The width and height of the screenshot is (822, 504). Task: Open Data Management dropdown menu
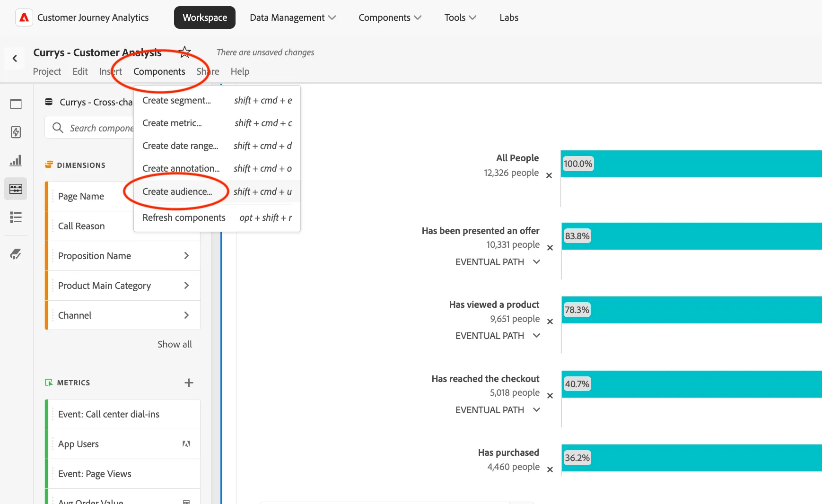point(293,17)
